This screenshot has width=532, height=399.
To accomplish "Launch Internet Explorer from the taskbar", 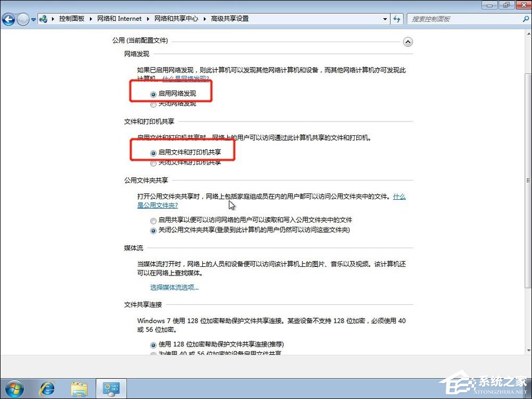I will [x=47, y=389].
